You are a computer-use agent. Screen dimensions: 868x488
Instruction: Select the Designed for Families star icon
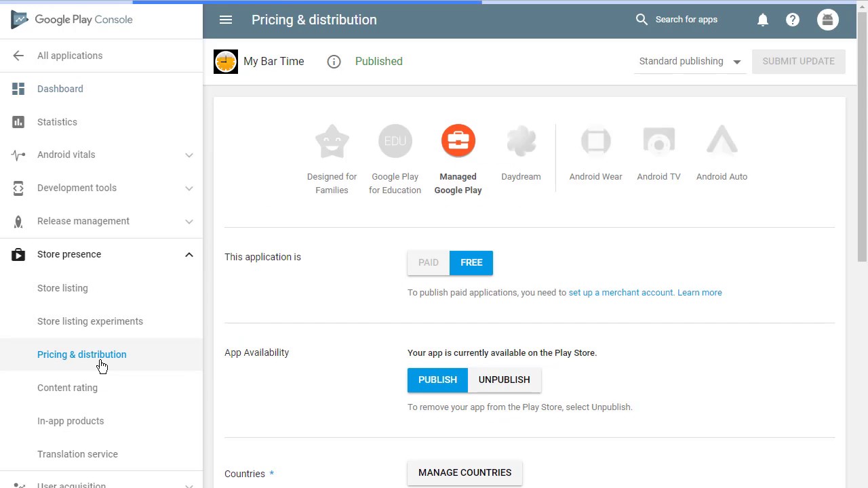coord(332,141)
